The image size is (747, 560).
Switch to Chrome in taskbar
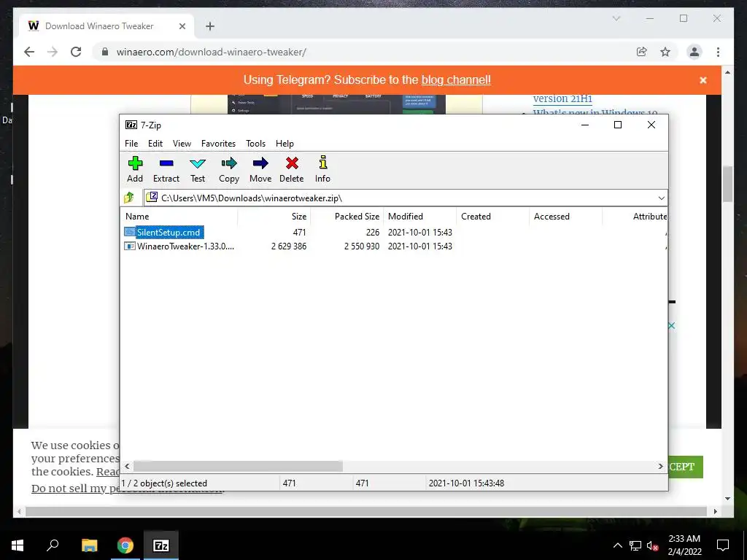pyautogui.click(x=125, y=545)
